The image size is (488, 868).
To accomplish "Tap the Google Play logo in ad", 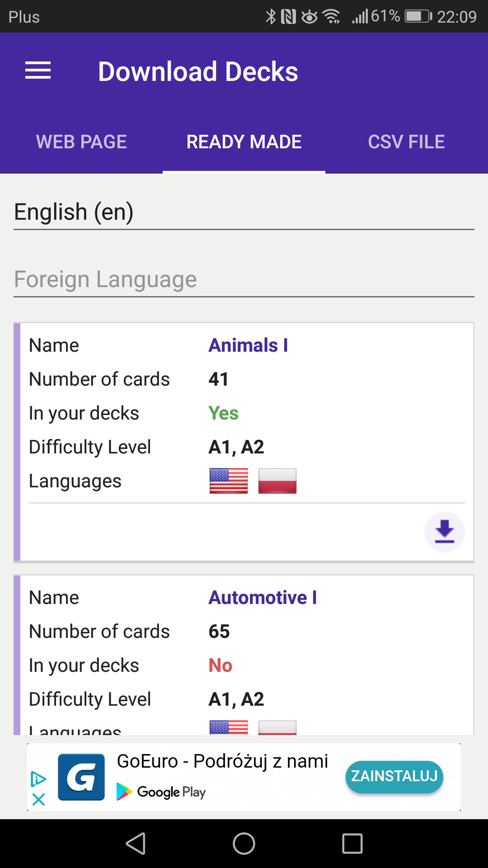I will tap(161, 792).
